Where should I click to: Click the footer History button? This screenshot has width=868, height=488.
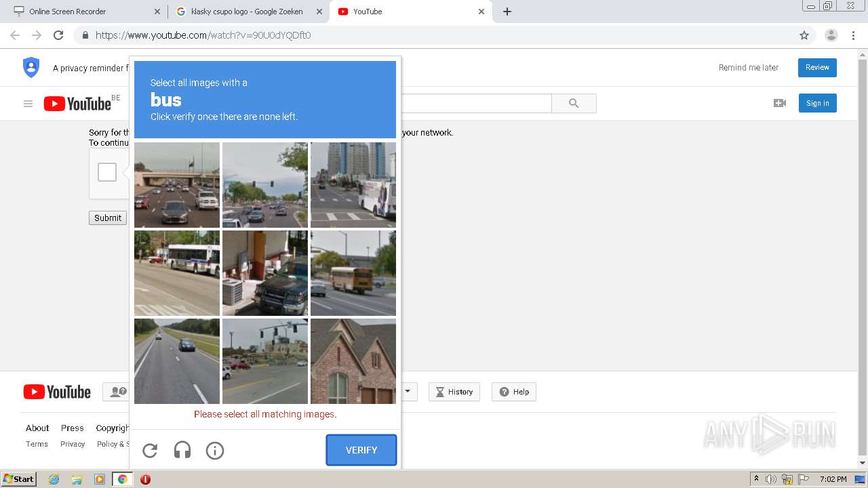pos(454,392)
